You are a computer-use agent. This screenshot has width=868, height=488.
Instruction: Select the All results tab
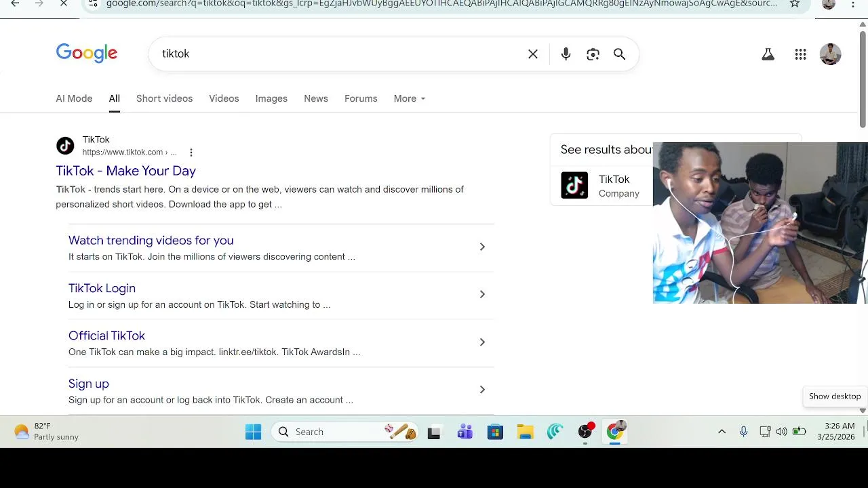coord(114,98)
